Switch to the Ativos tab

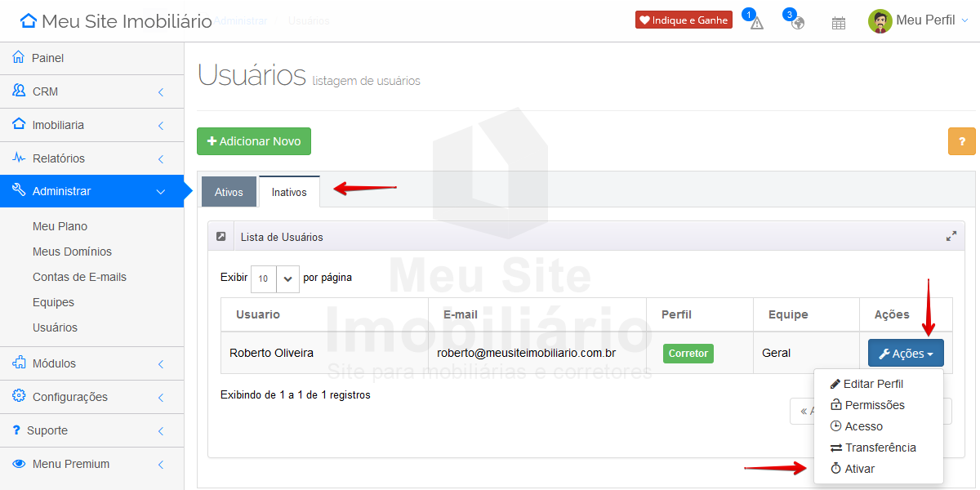coord(229,193)
